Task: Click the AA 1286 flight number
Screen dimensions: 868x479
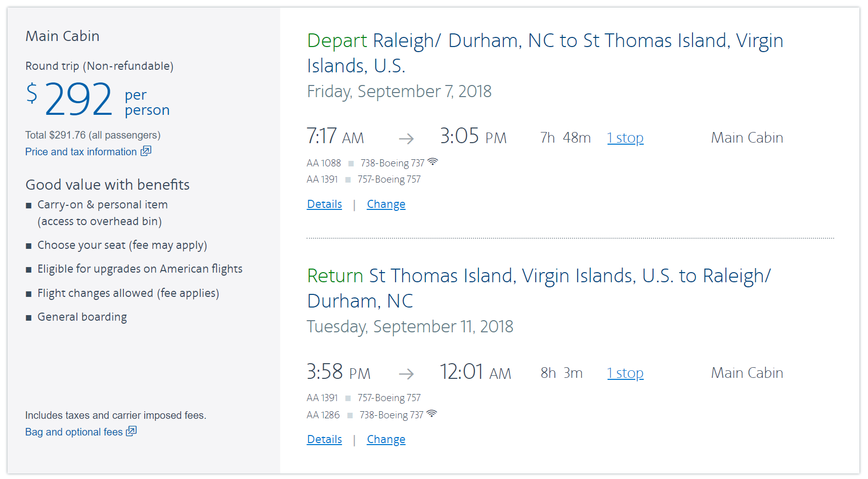Action: click(323, 415)
